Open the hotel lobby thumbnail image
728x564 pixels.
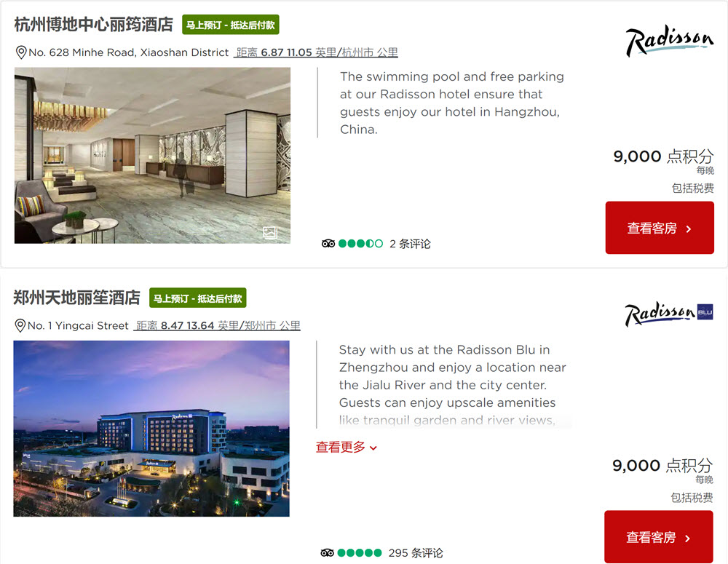[152, 156]
